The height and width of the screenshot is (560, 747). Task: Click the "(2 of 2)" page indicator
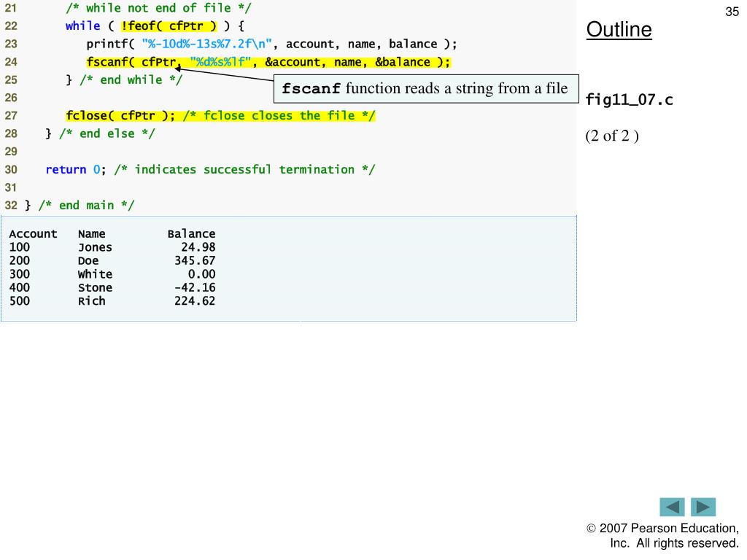[611, 136]
